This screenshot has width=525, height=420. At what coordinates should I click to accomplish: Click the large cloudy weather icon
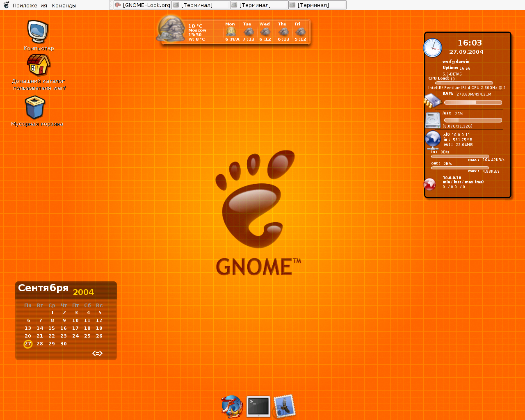172,30
